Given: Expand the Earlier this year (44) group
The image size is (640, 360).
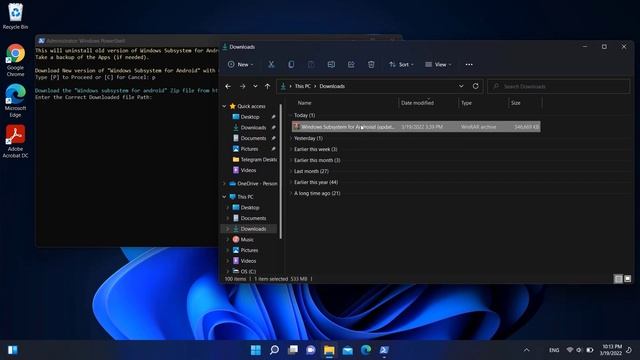Looking at the screenshot, I should [291, 182].
